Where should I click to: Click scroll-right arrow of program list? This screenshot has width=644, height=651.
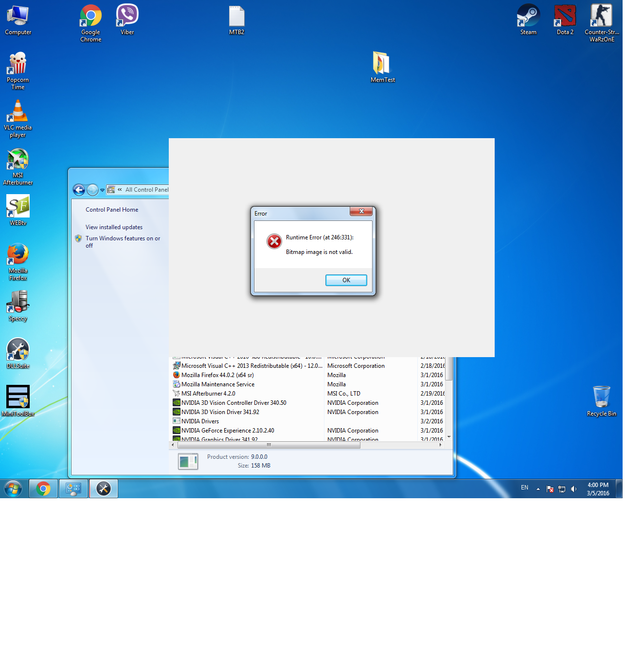(x=440, y=445)
